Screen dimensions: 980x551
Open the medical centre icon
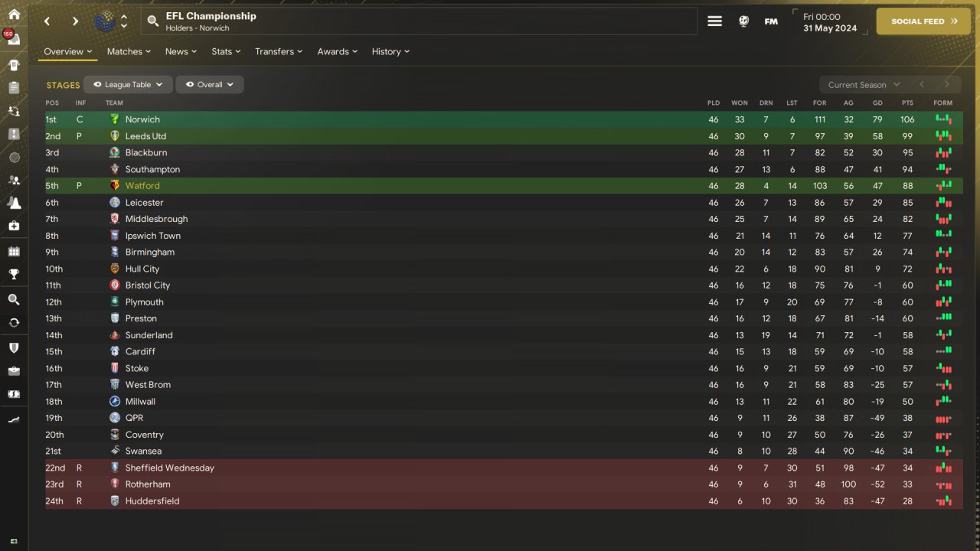[14, 226]
